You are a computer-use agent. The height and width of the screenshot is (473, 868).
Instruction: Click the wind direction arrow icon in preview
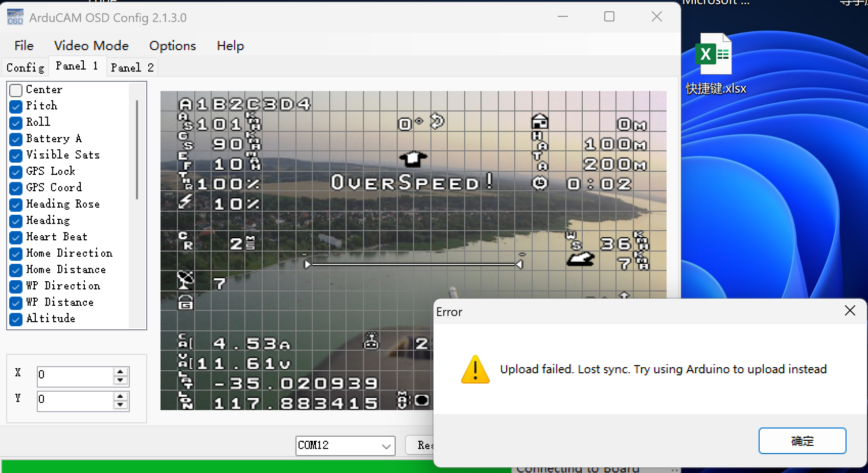[x=581, y=260]
